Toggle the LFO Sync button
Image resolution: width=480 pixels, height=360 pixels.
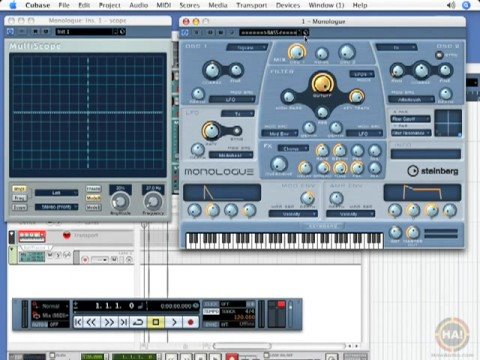[x=237, y=130]
